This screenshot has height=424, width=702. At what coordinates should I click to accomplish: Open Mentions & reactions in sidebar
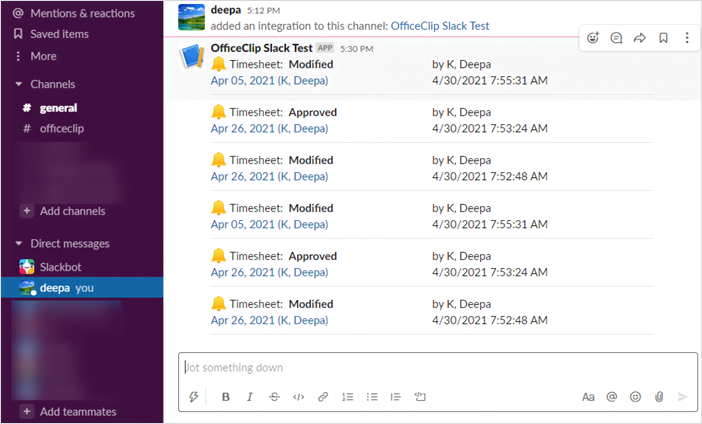(74, 13)
